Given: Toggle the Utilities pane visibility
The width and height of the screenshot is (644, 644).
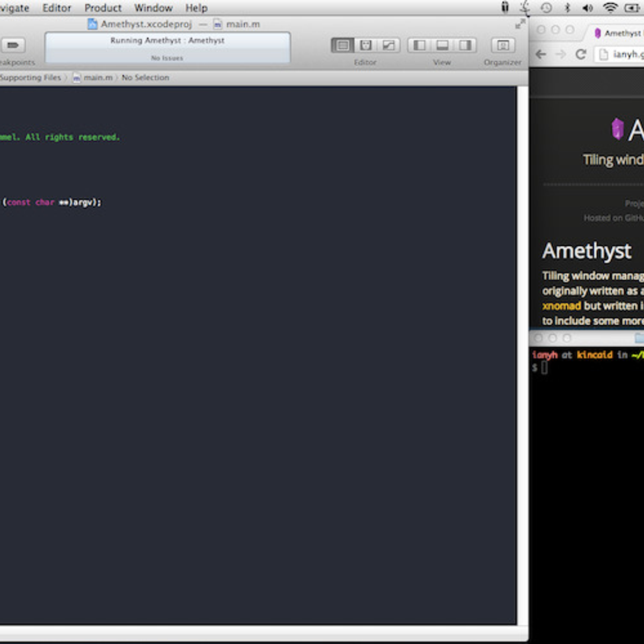Looking at the screenshot, I should click(x=465, y=46).
